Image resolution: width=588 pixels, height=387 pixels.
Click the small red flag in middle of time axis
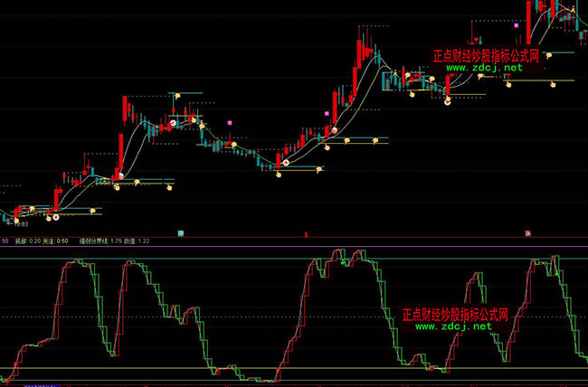pos(307,233)
